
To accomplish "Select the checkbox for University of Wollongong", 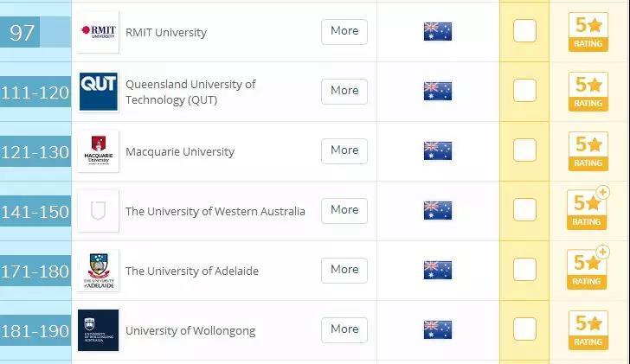I will tap(524, 329).
